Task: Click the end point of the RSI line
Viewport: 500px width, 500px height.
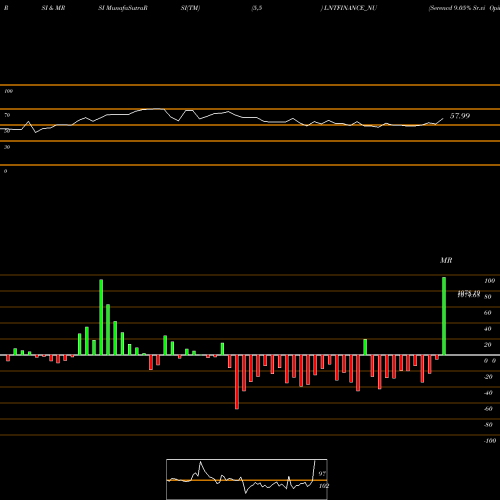Action: [443, 118]
